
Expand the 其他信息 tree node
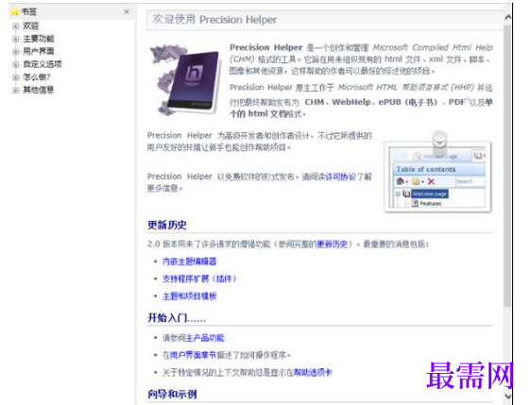(15, 90)
